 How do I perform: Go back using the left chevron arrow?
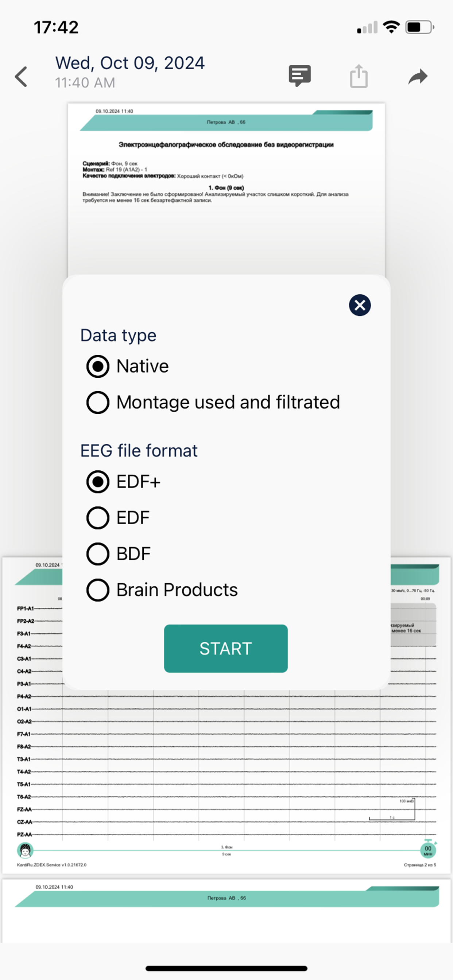[21, 77]
